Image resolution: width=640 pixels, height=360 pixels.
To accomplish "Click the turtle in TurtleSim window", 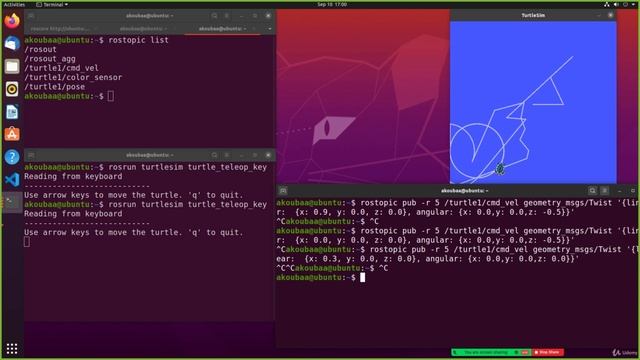I will (500, 169).
